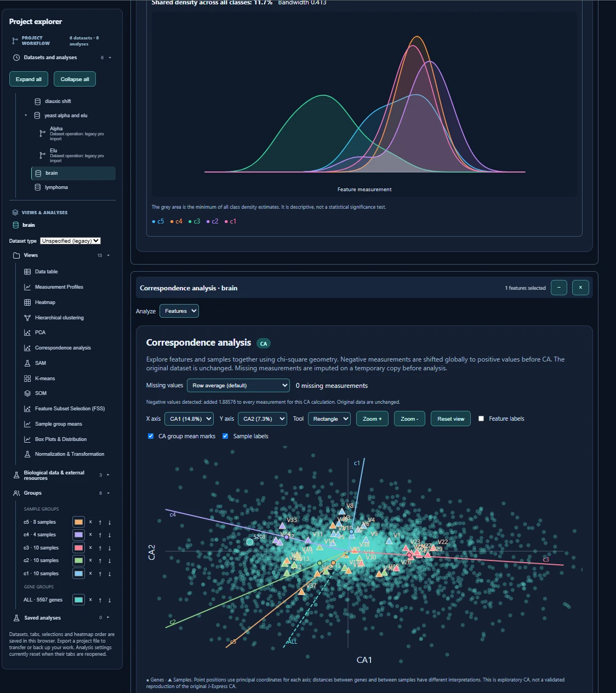Open Tool Rectangle dropdown
The width and height of the screenshot is (616, 693).
pyautogui.click(x=329, y=419)
